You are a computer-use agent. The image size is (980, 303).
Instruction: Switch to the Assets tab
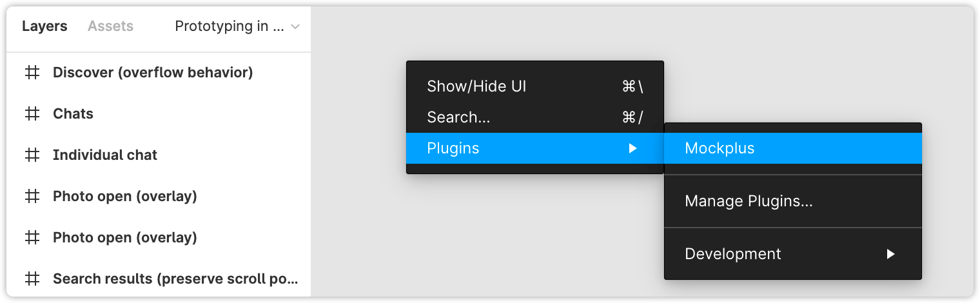110,26
